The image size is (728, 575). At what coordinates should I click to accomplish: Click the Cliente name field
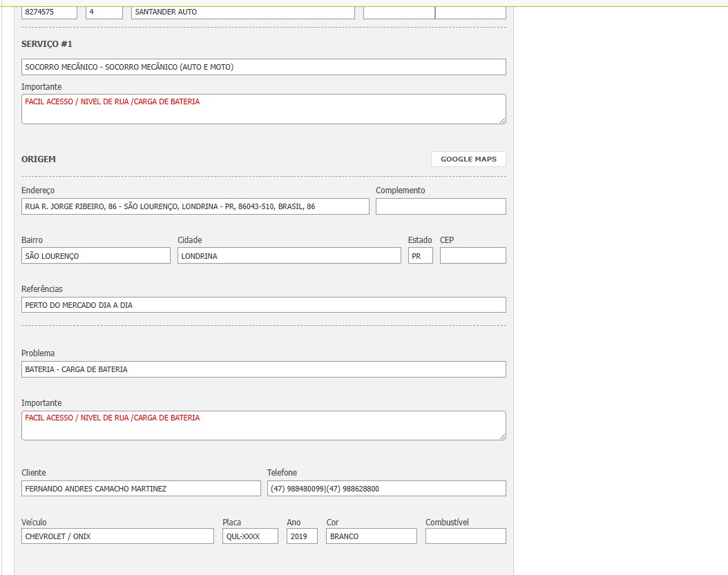click(141, 488)
